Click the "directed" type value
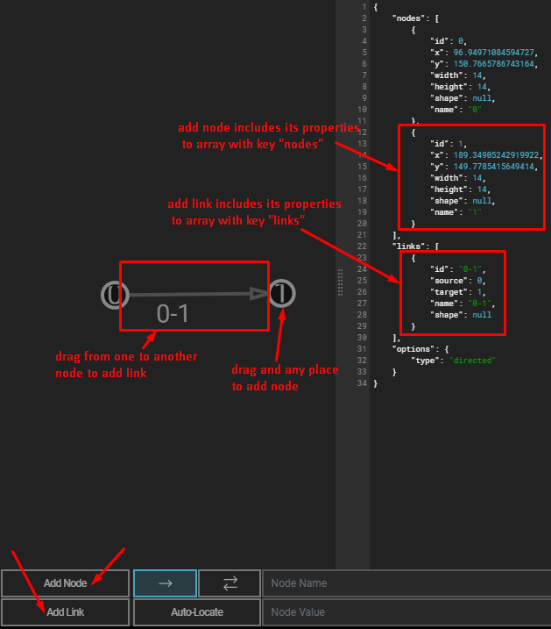 pos(472,360)
